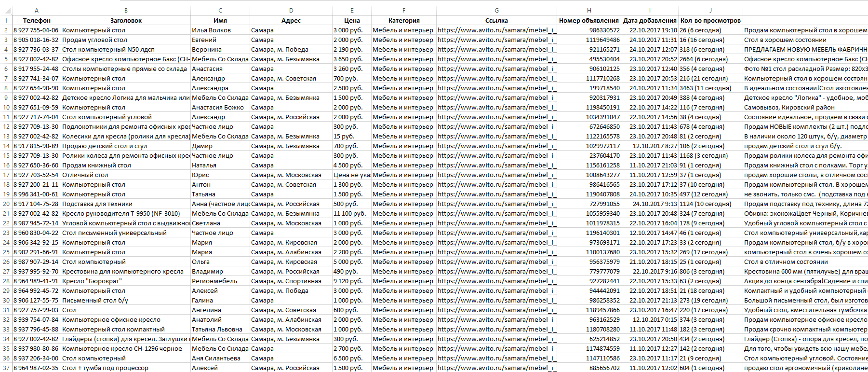Select views cell '2664 (6 сегодня)'

710,59
